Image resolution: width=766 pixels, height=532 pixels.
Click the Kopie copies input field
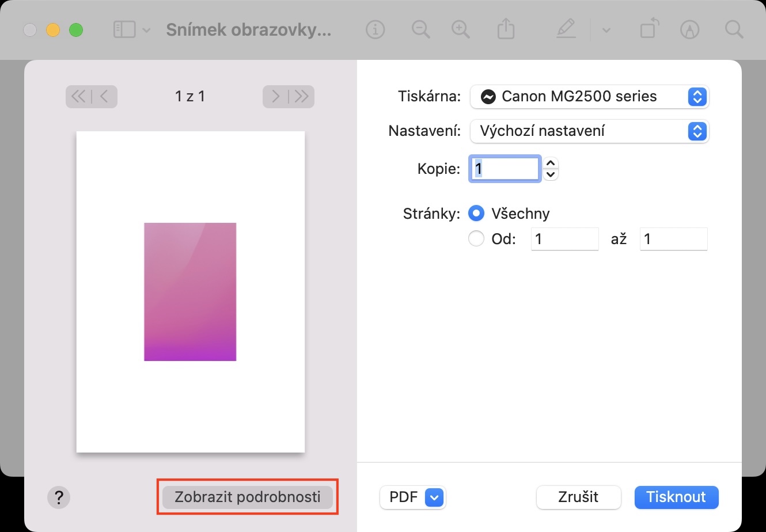pyautogui.click(x=505, y=169)
